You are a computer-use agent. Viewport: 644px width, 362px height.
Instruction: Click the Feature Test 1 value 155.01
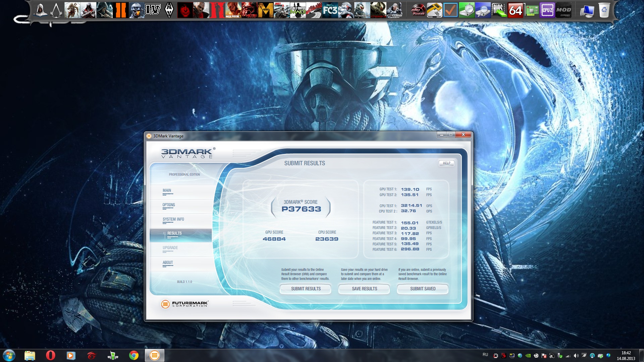(410, 223)
